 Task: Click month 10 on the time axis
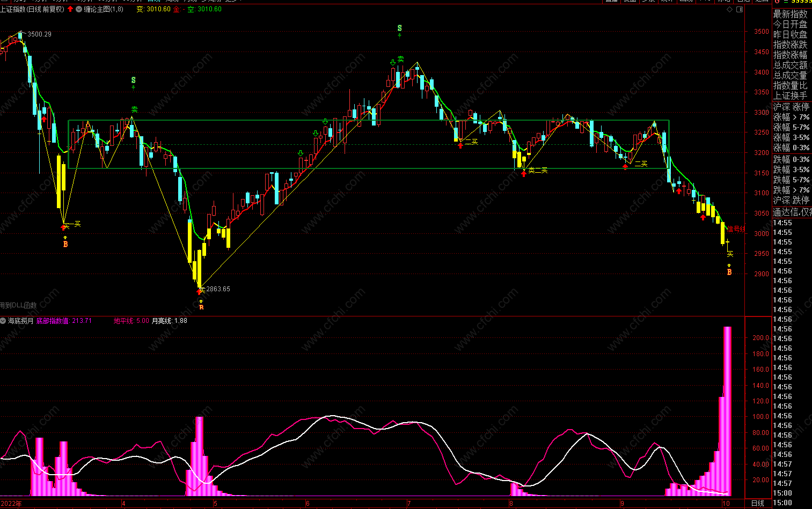click(x=726, y=504)
